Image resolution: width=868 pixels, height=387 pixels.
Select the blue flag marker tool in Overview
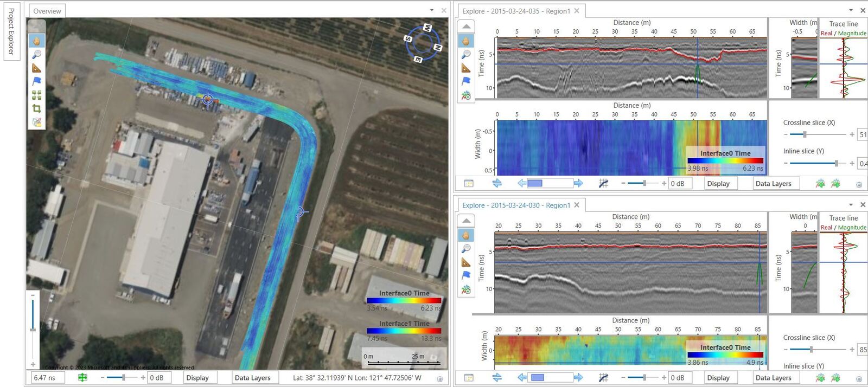pos(36,81)
